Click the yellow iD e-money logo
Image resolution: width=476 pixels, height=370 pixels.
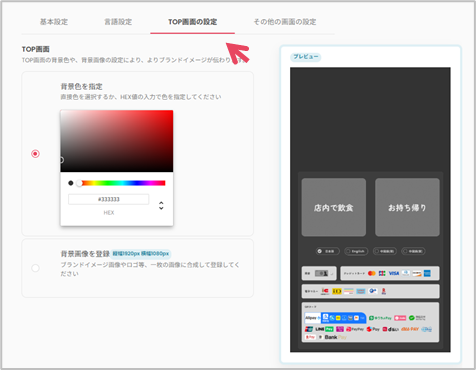[337, 291]
